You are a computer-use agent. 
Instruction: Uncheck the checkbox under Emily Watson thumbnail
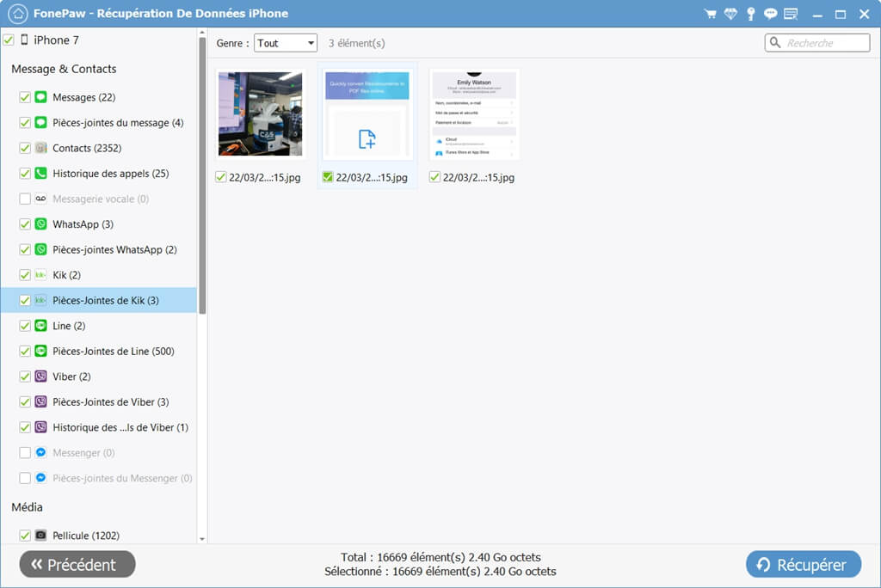[x=434, y=177]
